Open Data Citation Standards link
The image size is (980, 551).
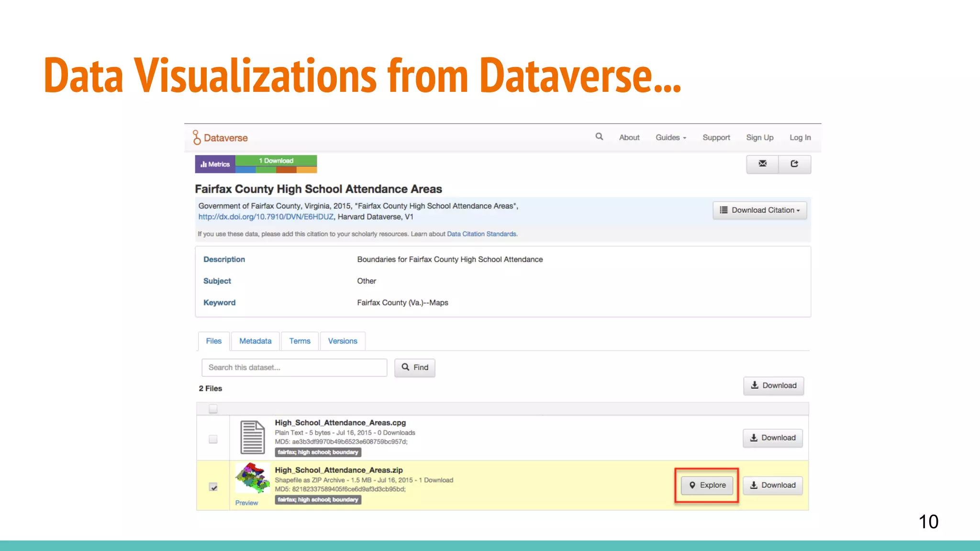click(481, 234)
